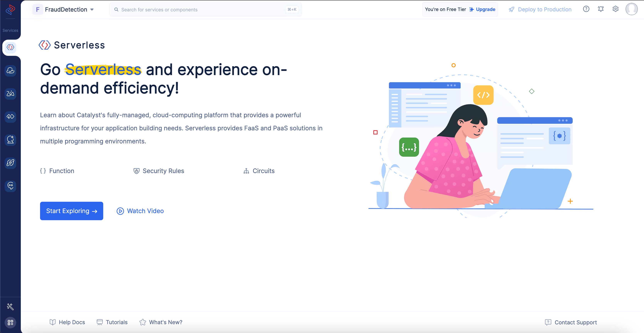Viewport: 644px width, 333px height.
Task: Focus the search services or components field
Action: click(205, 9)
